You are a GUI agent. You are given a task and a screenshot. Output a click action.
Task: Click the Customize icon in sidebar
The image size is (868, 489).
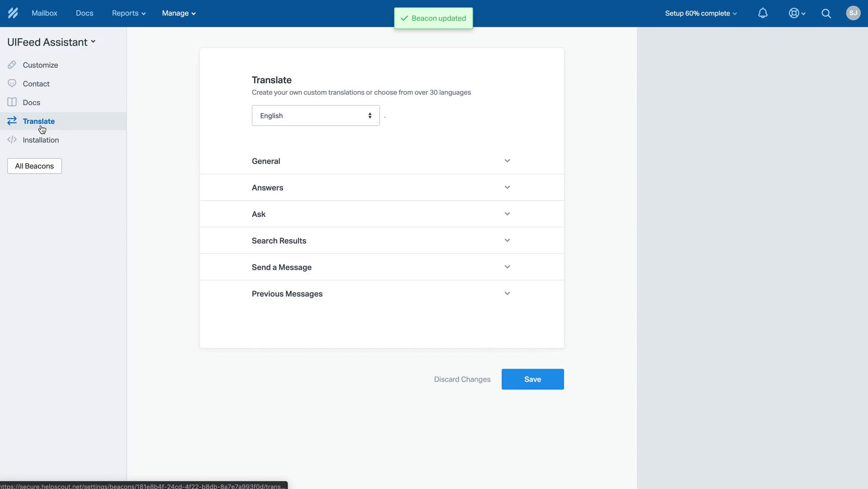[13, 66]
